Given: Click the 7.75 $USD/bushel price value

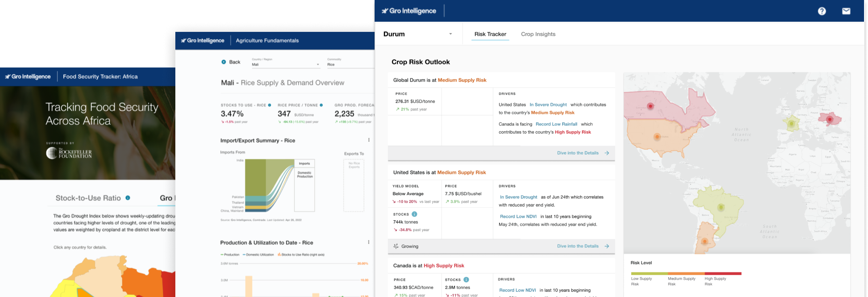Looking at the screenshot, I should 463,194.
